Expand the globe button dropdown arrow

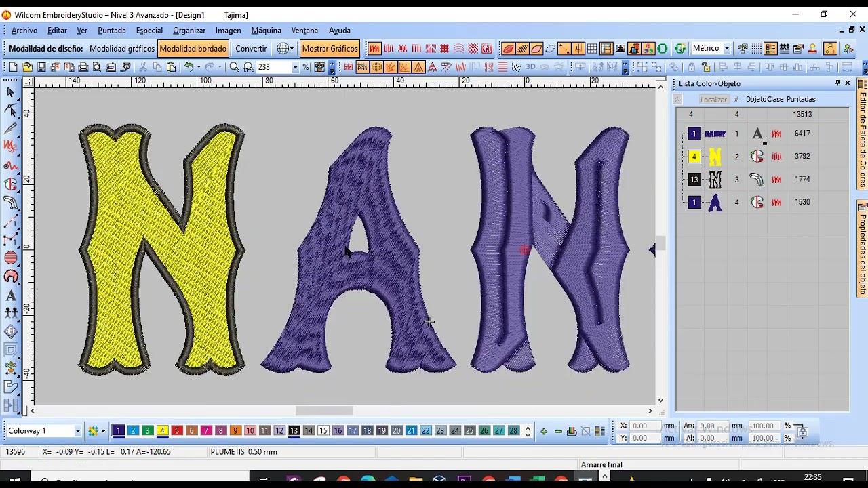point(291,49)
